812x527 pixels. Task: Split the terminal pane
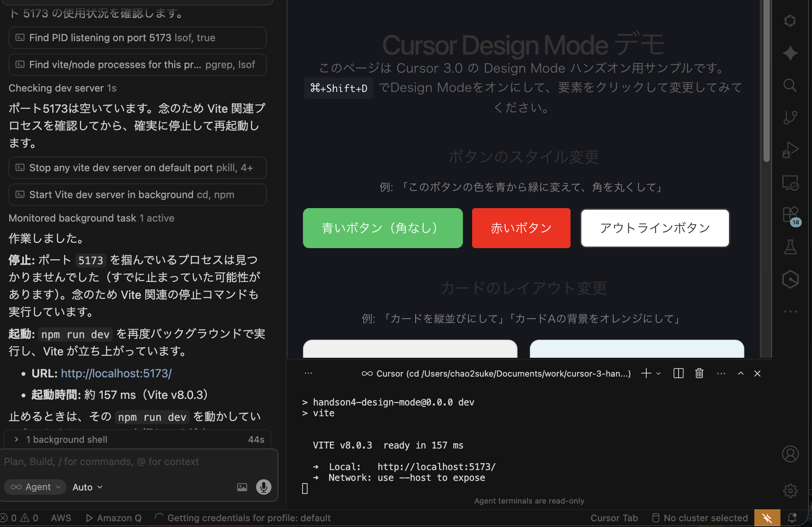678,373
